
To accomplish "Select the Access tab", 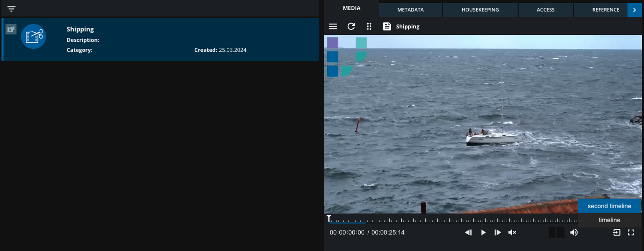I will [546, 10].
